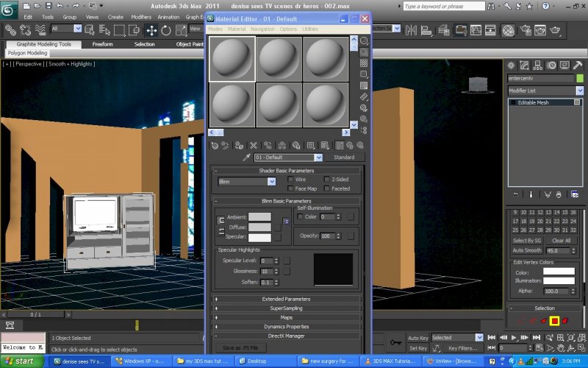588x368 pixels.
Task: Toggle the Ambient-Diffuse lock button
Action: [x=221, y=220]
